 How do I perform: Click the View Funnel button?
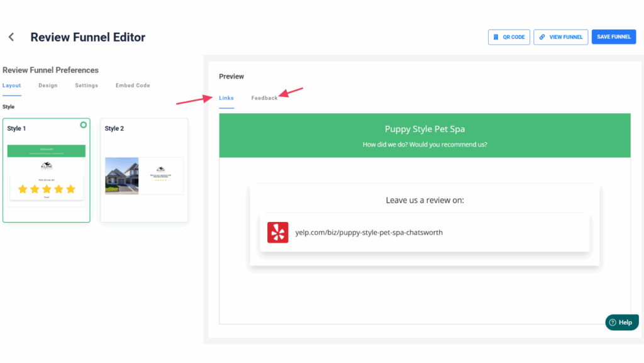[x=560, y=37]
